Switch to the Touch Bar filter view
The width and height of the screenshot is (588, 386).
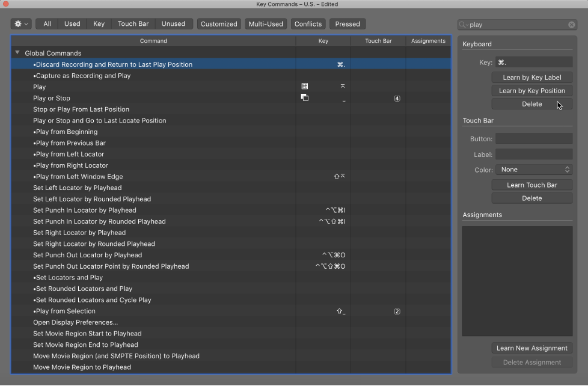(x=133, y=24)
